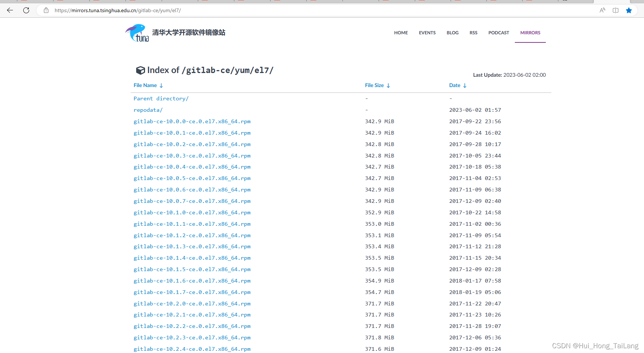Download gitlab-ce-10.2.3-ce.0.el7.x86_64.rpm

tap(192, 338)
